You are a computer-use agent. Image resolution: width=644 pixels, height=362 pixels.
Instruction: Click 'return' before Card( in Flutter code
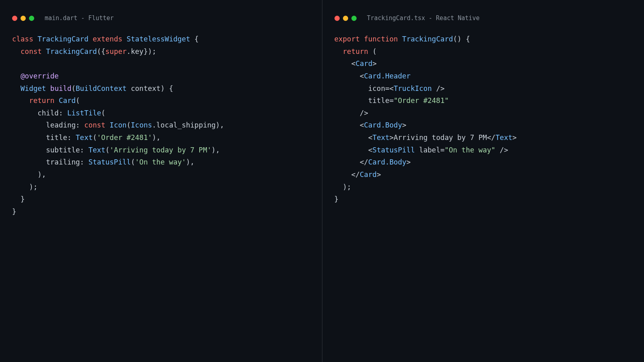[42, 101]
